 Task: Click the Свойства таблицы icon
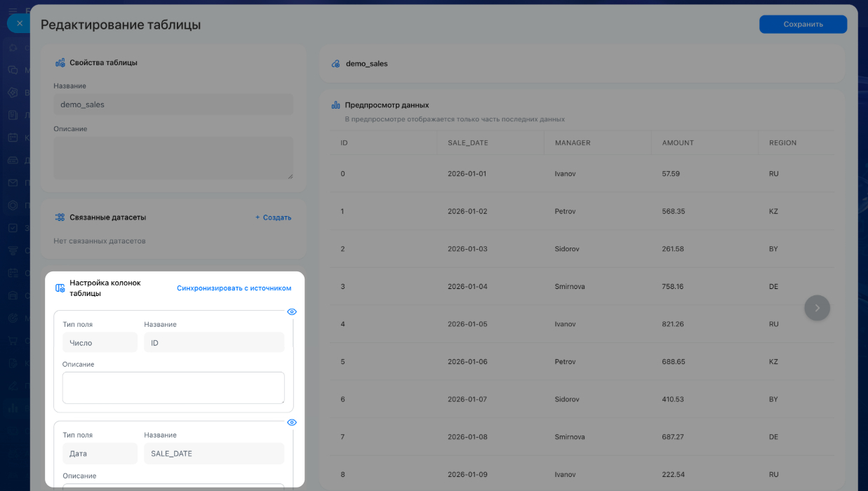point(60,62)
